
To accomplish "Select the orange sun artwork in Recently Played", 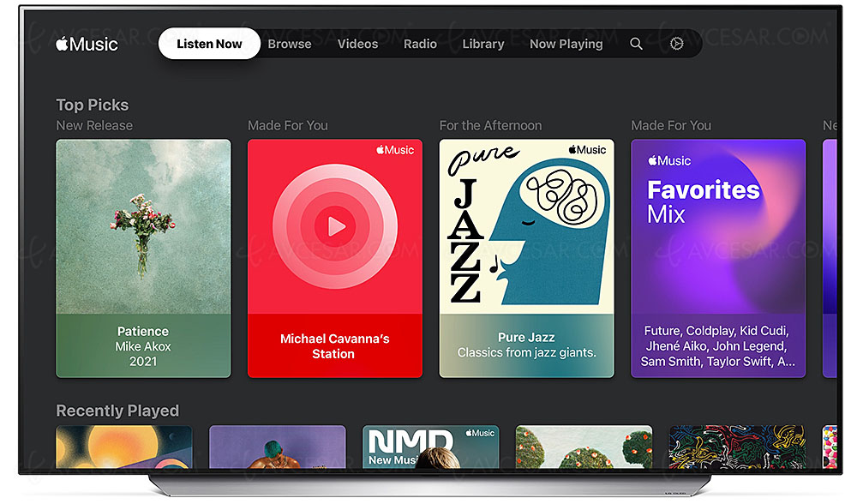I will pos(123,447).
